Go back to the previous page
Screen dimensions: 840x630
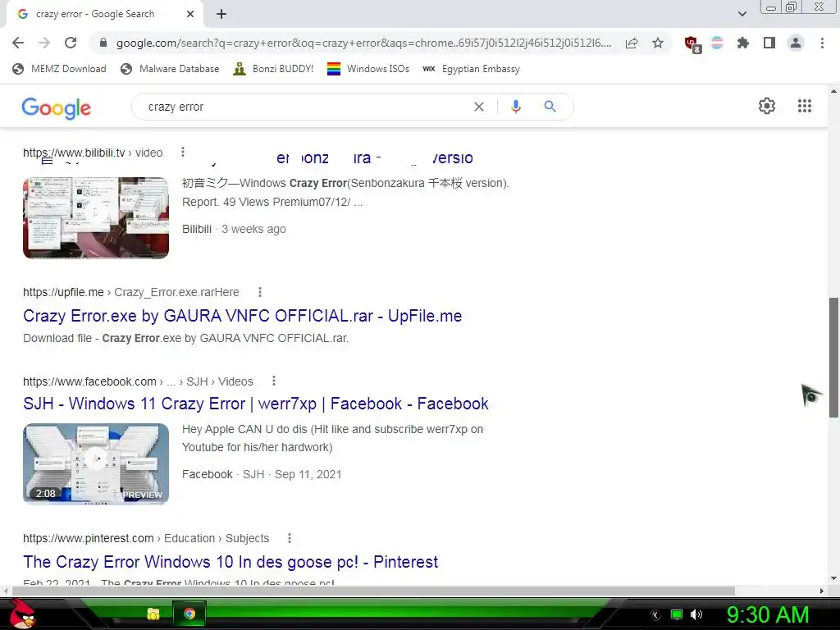[18, 43]
